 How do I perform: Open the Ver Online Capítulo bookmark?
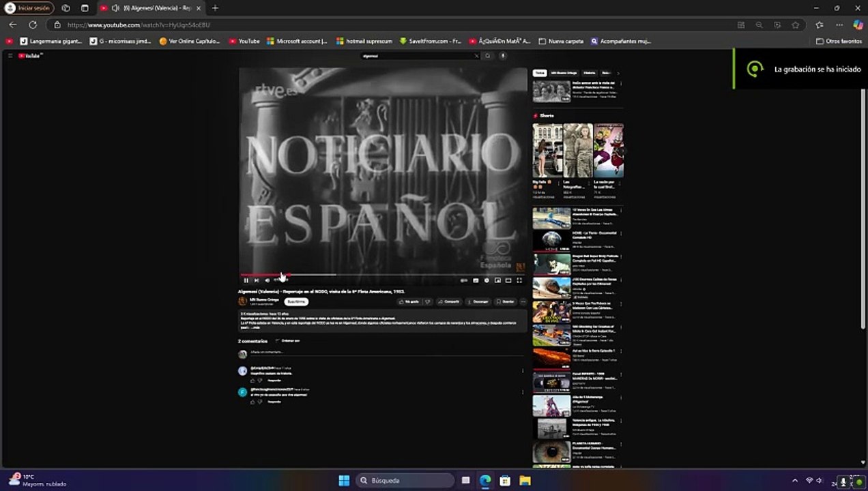click(x=190, y=41)
